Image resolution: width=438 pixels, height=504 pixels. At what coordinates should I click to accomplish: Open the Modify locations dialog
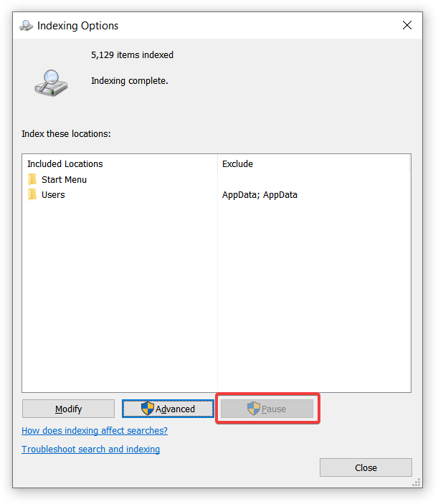point(68,409)
